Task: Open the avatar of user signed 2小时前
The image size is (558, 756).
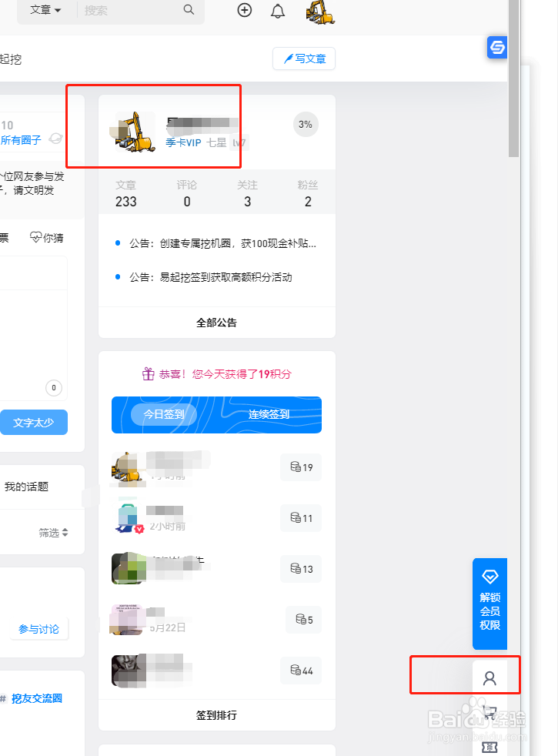Action: [x=129, y=518]
